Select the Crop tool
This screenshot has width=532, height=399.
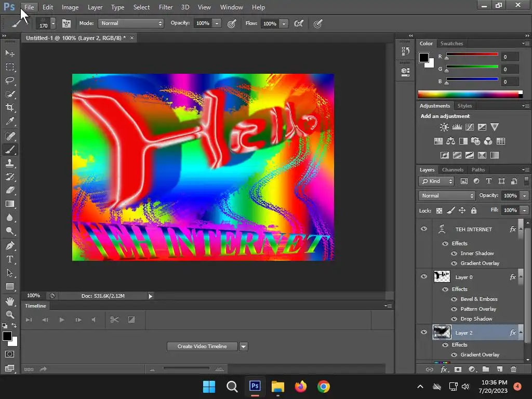(x=10, y=108)
